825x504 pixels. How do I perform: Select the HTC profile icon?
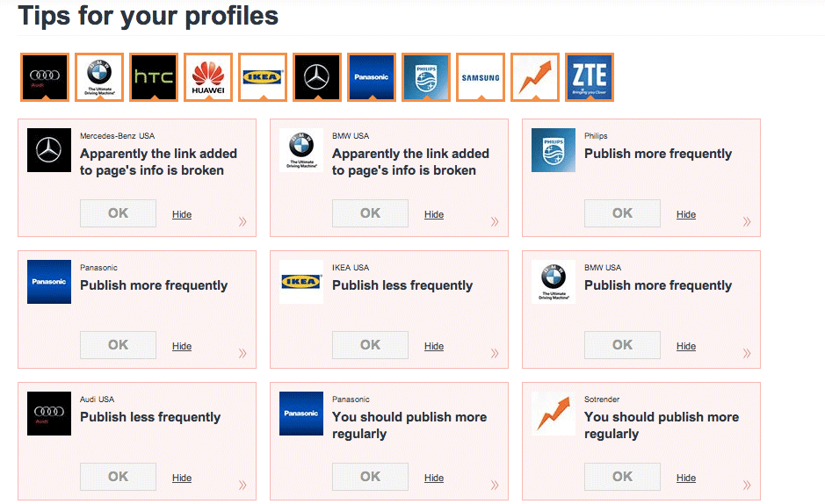(153, 77)
